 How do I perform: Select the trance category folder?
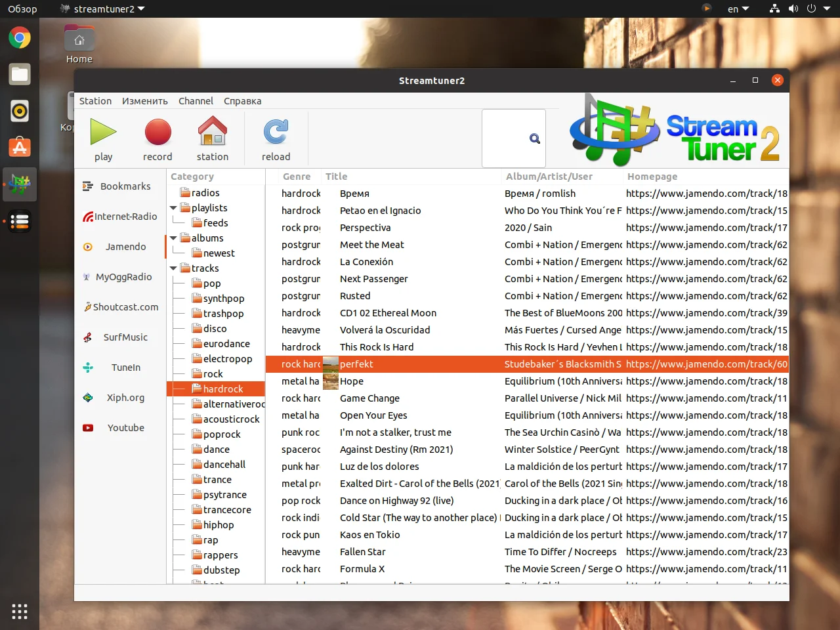217,480
